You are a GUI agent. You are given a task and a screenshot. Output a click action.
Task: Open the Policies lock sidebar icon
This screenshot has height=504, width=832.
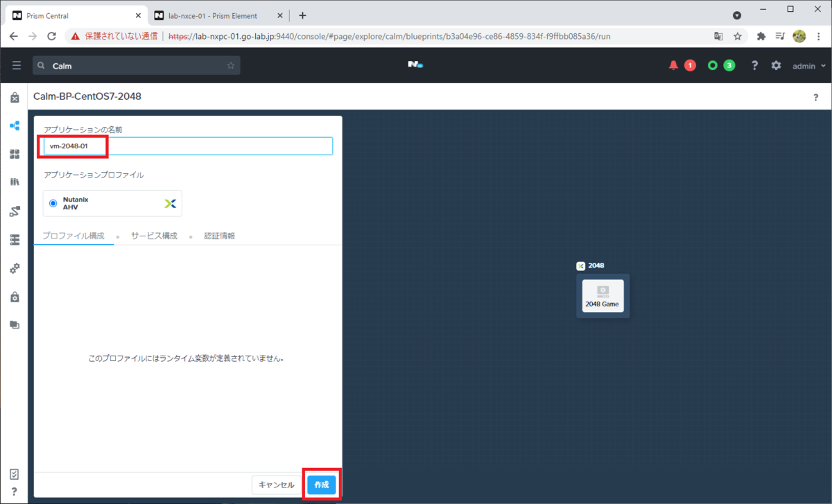pos(15,296)
